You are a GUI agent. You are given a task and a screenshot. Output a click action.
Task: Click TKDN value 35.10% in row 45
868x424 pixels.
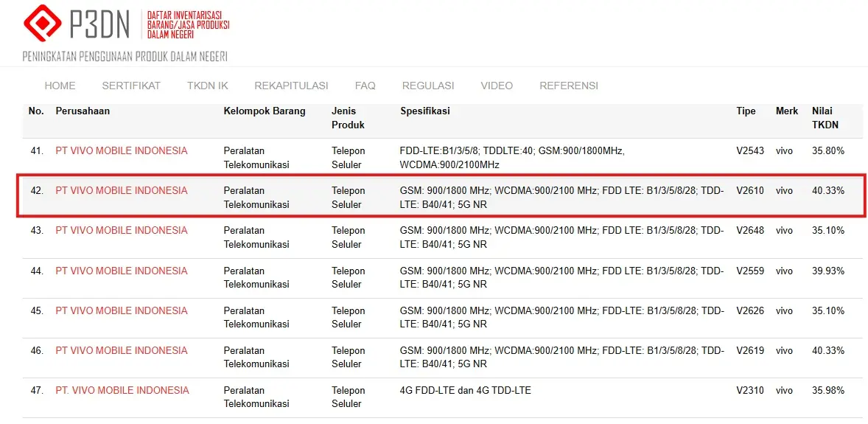828,311
